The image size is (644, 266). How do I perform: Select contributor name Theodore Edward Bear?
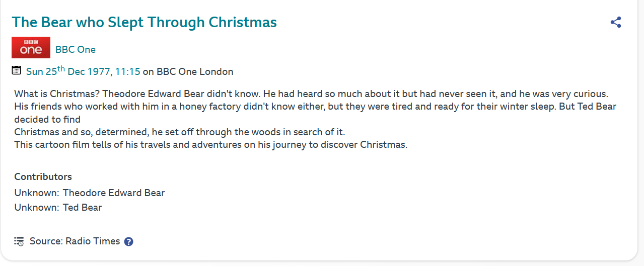pyautogui.click(x=114, y=193)
